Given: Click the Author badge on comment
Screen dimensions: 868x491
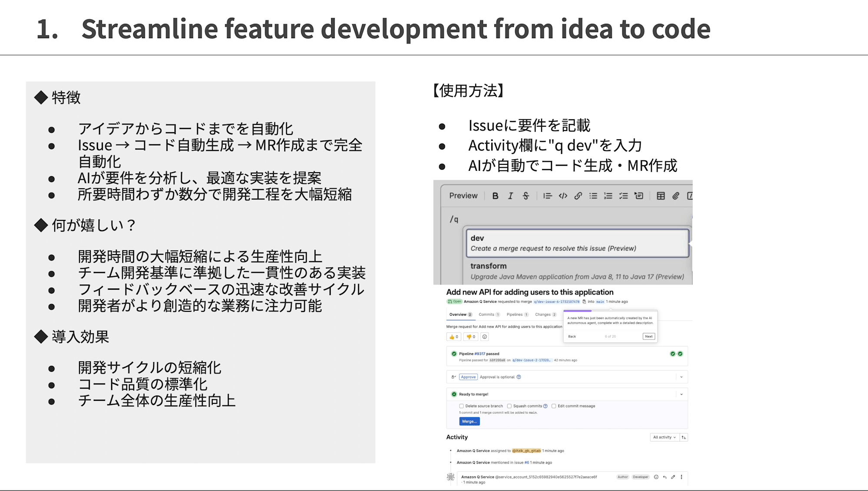Looking at the screenshot, I should [x=623, y=477].
